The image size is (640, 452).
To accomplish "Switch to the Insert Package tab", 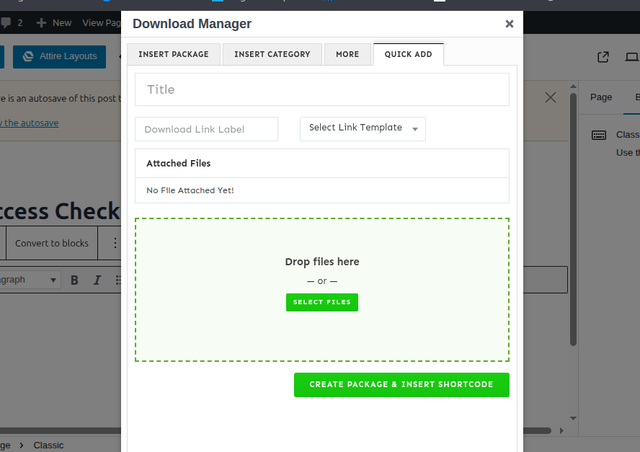I will click(x=173, y=54).
